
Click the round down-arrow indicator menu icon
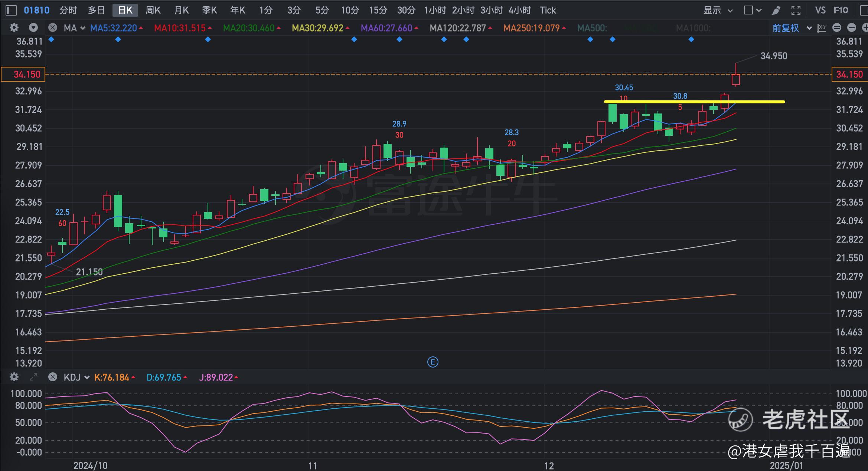[x=33, y=28]
